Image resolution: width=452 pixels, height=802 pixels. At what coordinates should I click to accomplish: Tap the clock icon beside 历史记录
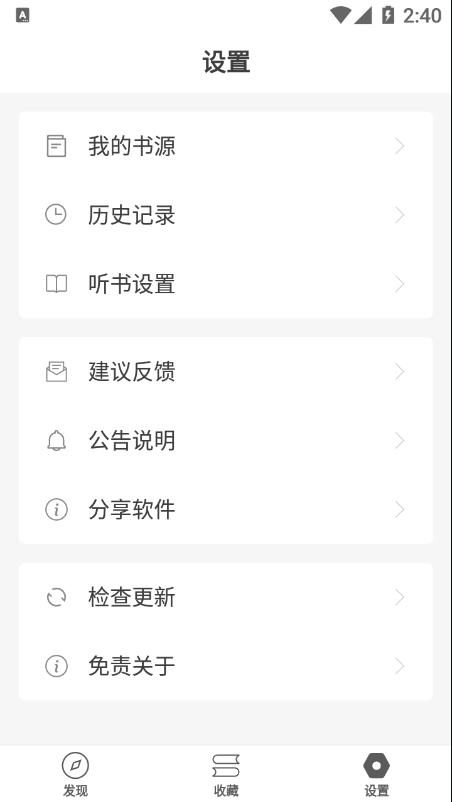(56, 215)
